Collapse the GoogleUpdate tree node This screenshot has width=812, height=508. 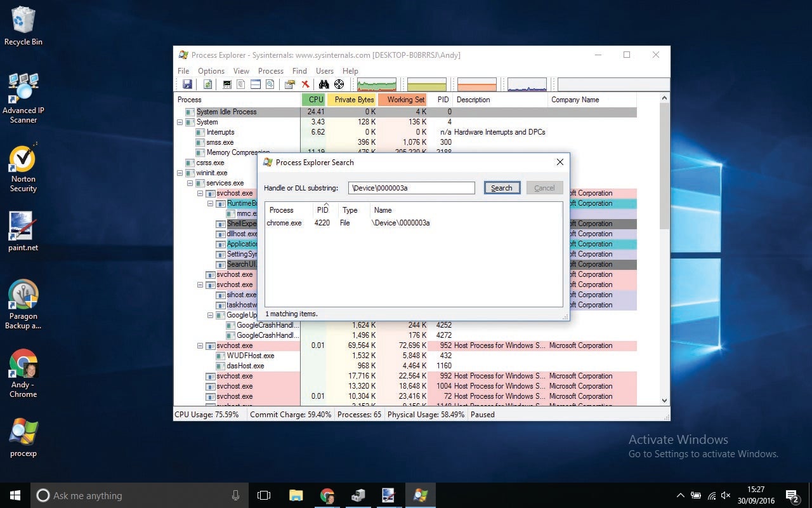click(211, 315)
